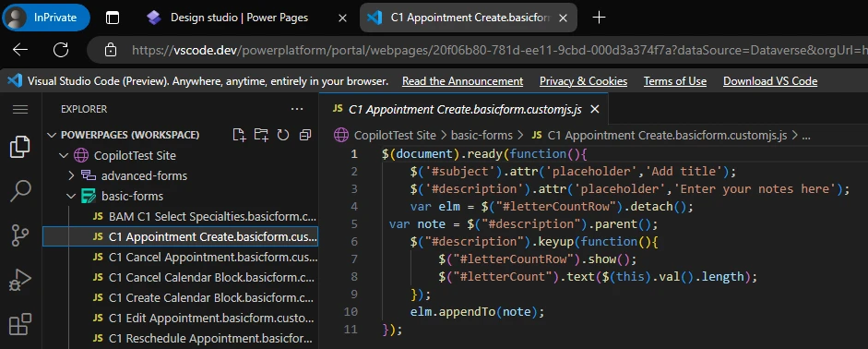Open Read the Announcement link

pyautogui.click(x=462, y=81)
